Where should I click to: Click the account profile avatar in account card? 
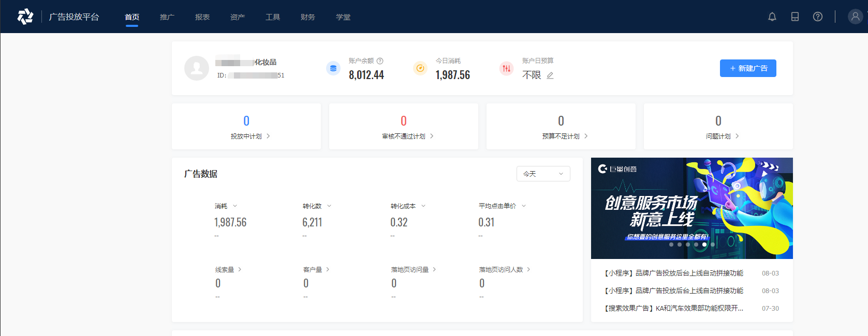[x=197, y=68]
